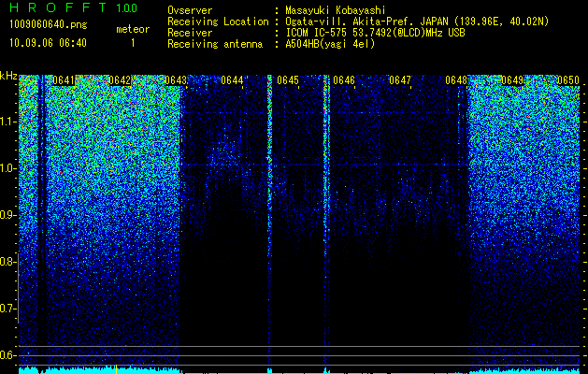Screen dimensions: 588x374
Task: Click the Receiving antenna label
Action: (x=215, y=44)
